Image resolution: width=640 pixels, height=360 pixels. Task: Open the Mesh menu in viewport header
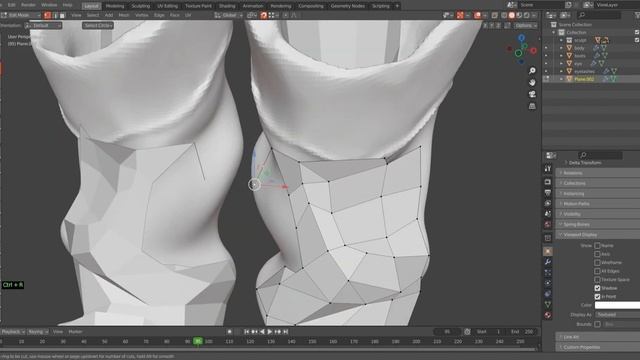[x=124, y=15]
